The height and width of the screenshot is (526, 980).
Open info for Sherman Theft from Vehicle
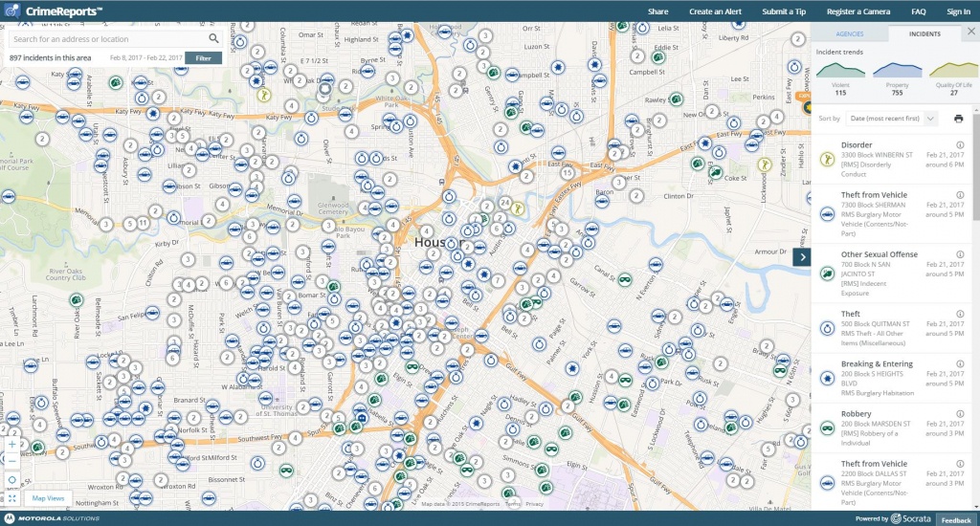point(960,195)
